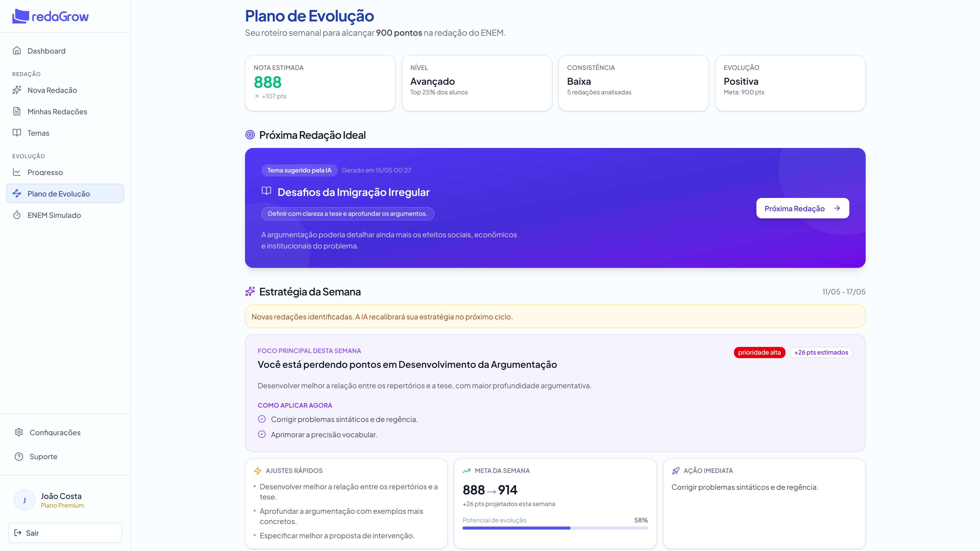The width and height of the screenshot is (980, 551).
Task: Click the arrow icon on Próxima Redação button
Action: click(837, 208)
